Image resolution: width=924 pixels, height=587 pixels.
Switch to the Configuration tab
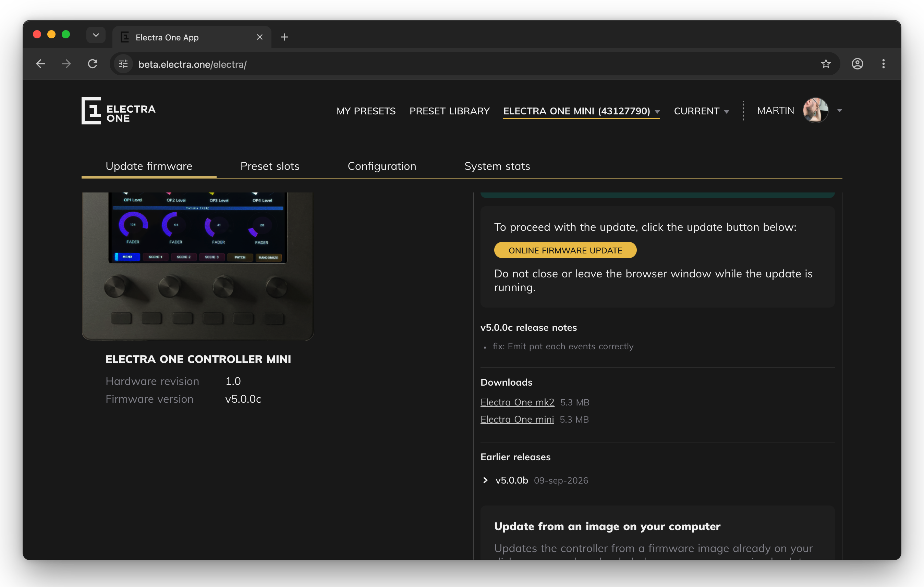tap(382, 166)
